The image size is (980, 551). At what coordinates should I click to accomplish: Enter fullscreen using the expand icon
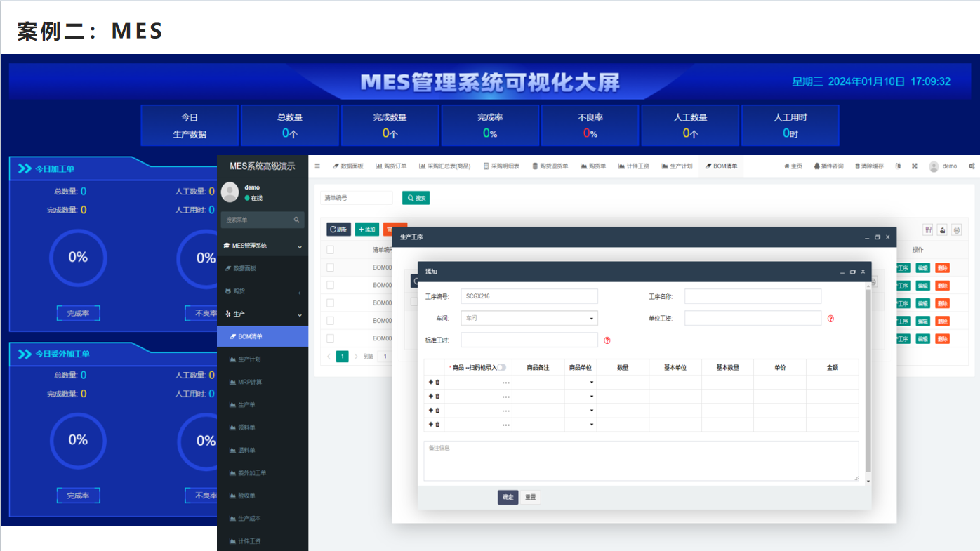point(914,165)
